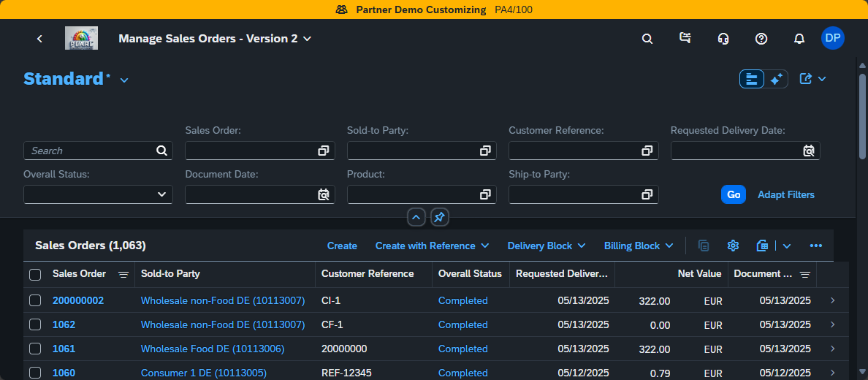
Task: Open the Create with Reference menu
Action: (432, 246)
